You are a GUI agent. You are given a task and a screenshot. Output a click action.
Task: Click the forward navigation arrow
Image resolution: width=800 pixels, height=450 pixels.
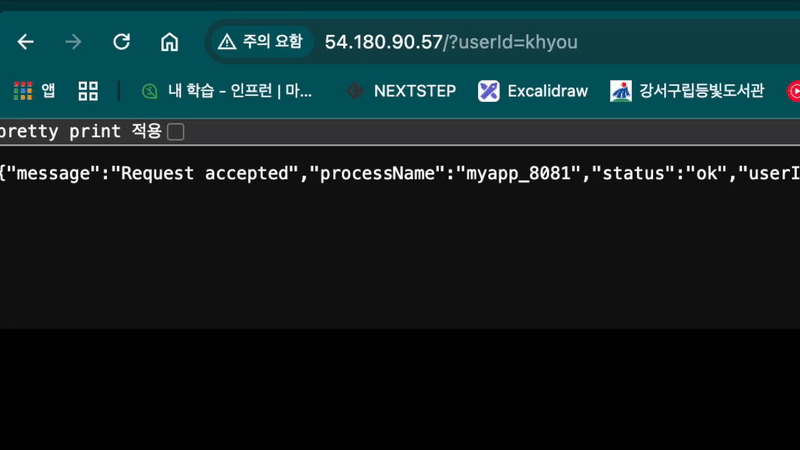point(73,42)
